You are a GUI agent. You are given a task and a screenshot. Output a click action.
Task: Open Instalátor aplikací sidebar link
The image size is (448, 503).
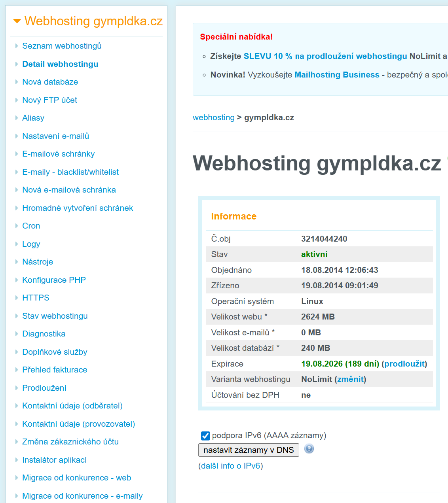coord(54,460)
